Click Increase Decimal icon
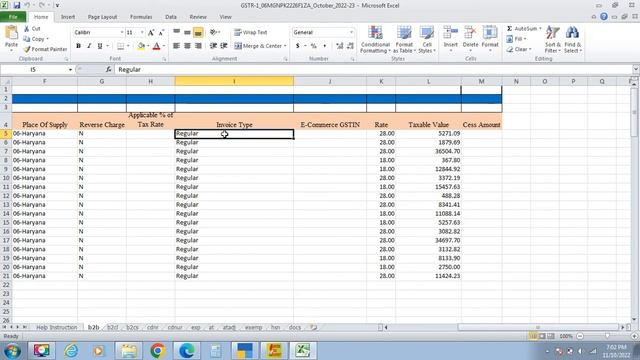This screenshot has height=360, width=640. (x=339, y=46)
